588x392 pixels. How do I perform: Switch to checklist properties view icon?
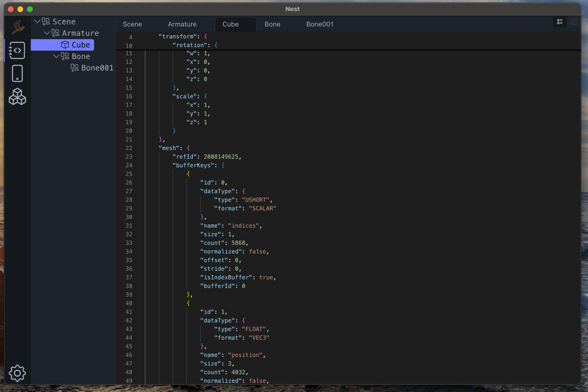click(560, 22)
